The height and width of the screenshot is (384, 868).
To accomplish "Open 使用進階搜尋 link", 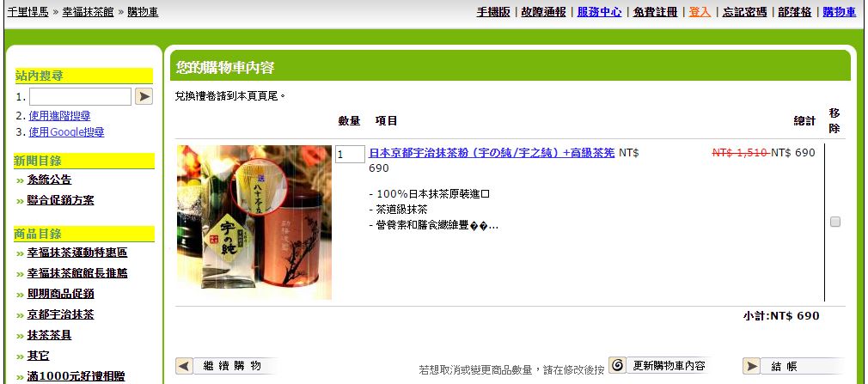I will tap(60, 116).
